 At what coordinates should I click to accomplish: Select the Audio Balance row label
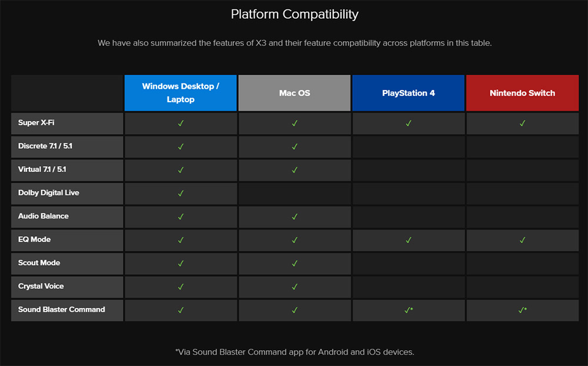click(67, 217)
